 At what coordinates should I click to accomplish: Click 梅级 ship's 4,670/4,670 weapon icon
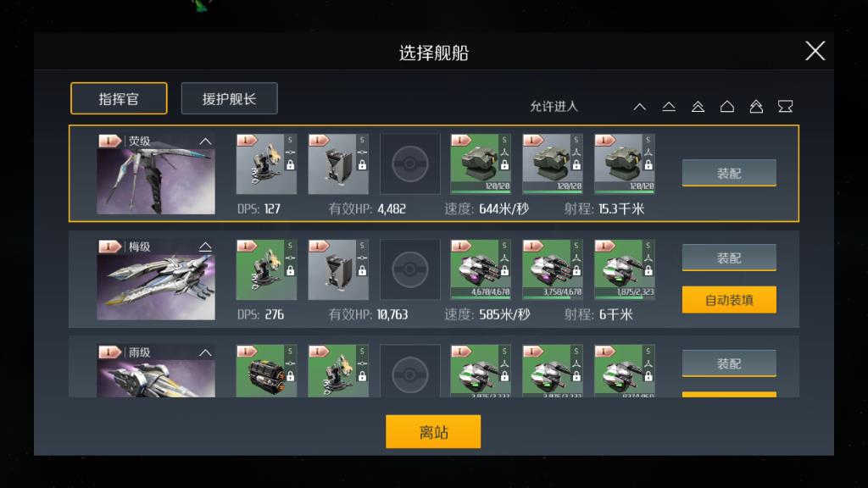(481, 269)
